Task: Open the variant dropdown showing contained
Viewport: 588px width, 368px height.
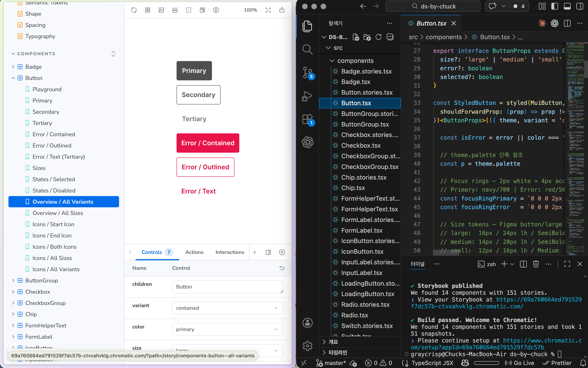Action: pyautogui.click(x=227, y=308)
